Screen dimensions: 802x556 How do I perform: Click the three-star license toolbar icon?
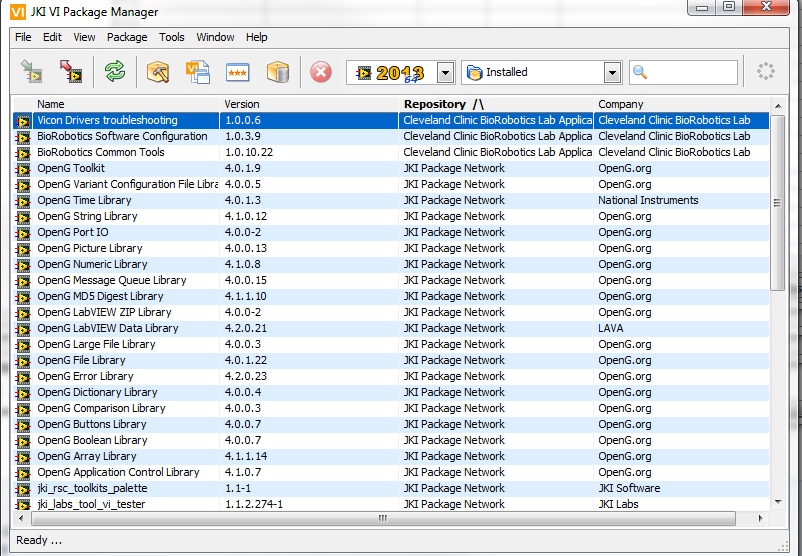(237, 72)
